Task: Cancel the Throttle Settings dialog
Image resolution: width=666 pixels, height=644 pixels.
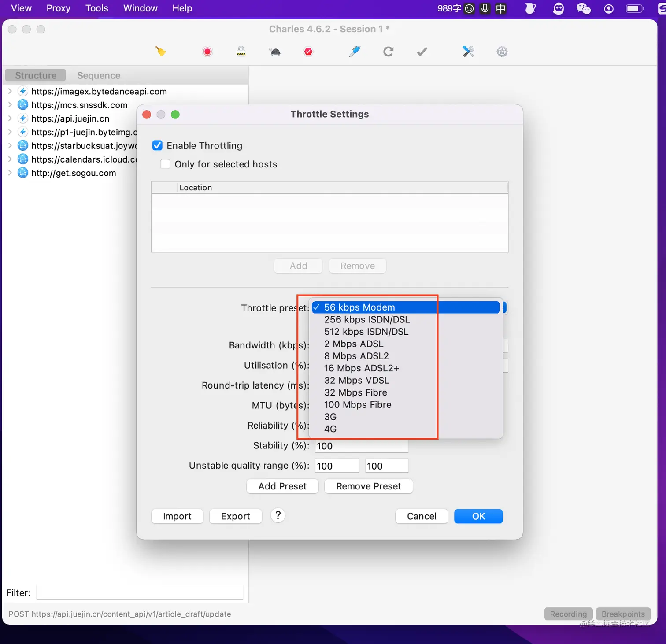Action: [x=422, y=516]
